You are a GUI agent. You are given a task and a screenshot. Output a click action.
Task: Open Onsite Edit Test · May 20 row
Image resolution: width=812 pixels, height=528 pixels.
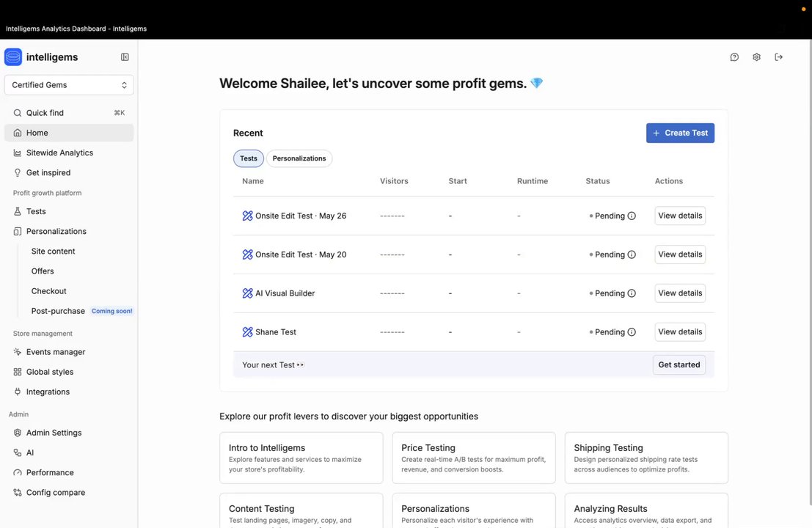473,254
